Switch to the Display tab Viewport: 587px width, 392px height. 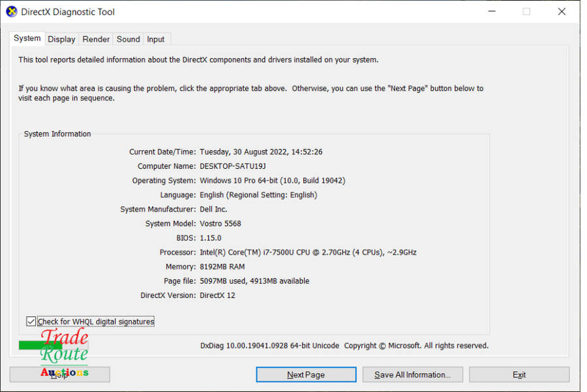[61, 39]
